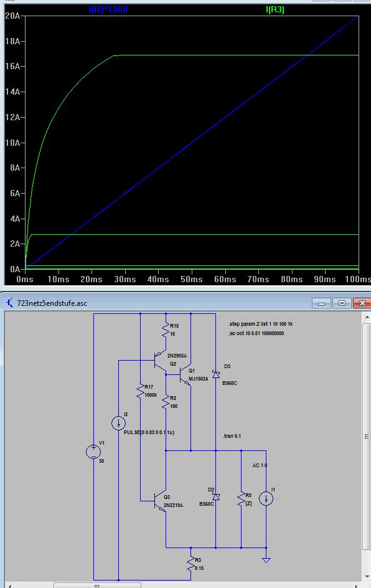Viewport: 371px width, 588px height.
Task: Click the I(I2)*1000 trace label
Action: [x=108, y=10]
